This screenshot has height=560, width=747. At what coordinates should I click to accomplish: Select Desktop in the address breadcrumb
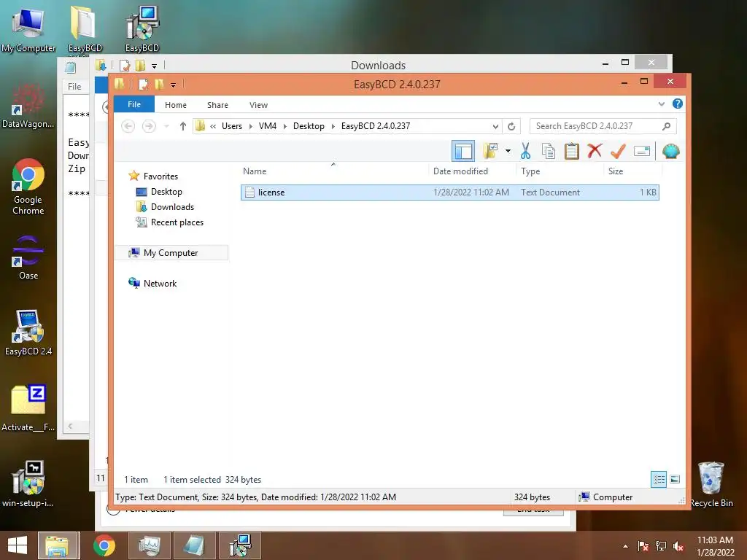click(x=309, y=126)
